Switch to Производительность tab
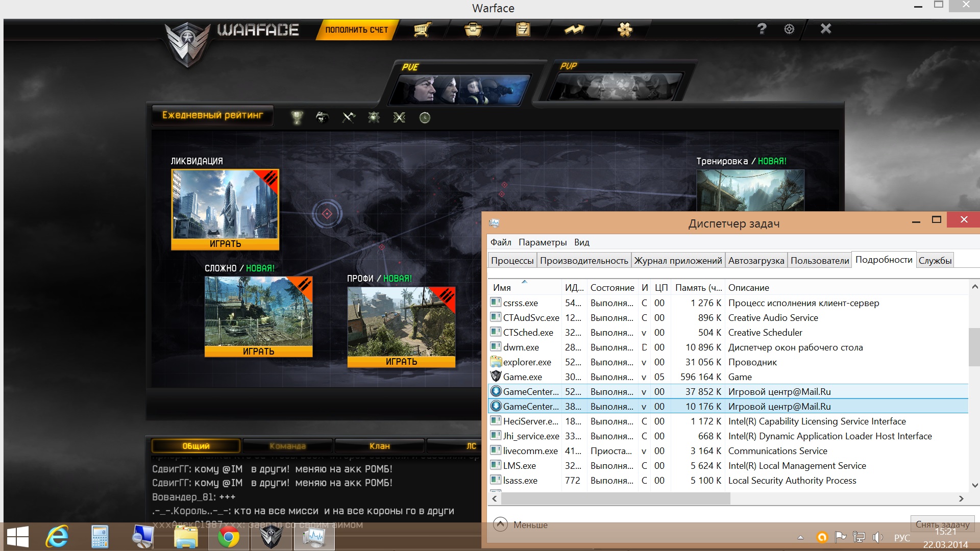Screen dimensions: 980x551 click(584, 261)
